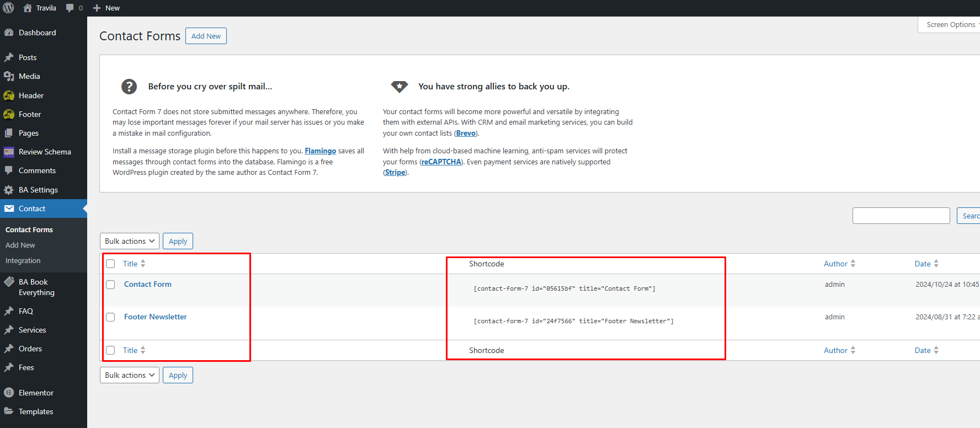Screen dimensions: 980x428
Task: Open the Integration submenu item
Action: (x=23, y=260)
